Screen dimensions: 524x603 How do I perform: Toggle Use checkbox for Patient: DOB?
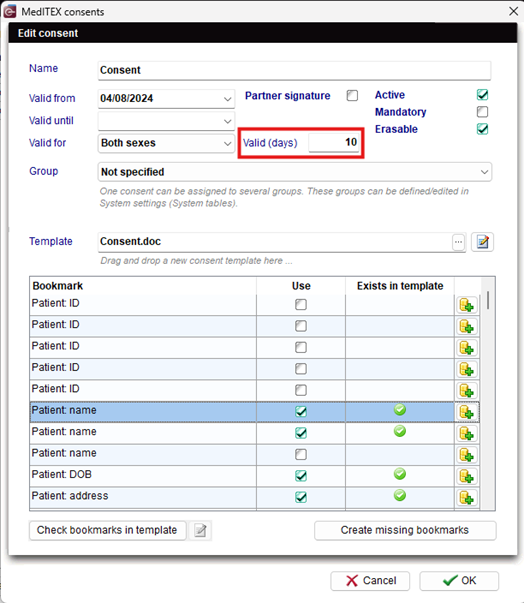pyautogui.click(x=301, y=476)
